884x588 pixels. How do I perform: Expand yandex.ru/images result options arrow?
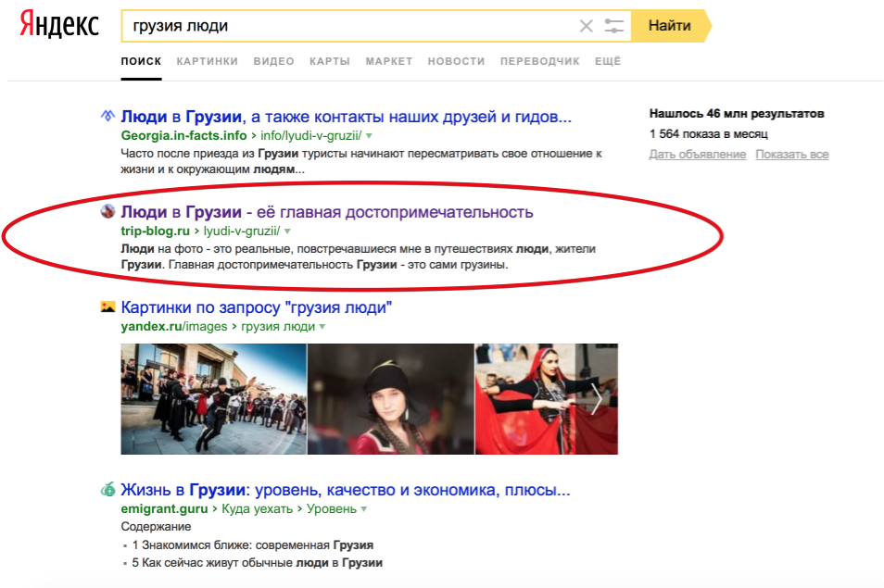(x=322, y=327)
